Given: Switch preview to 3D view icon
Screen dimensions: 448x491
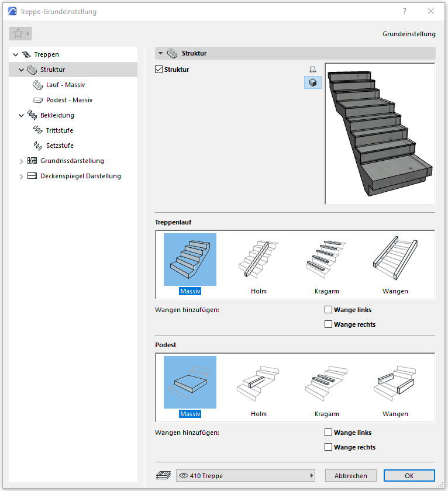Looking at the screenshot, I should point(313,83).
